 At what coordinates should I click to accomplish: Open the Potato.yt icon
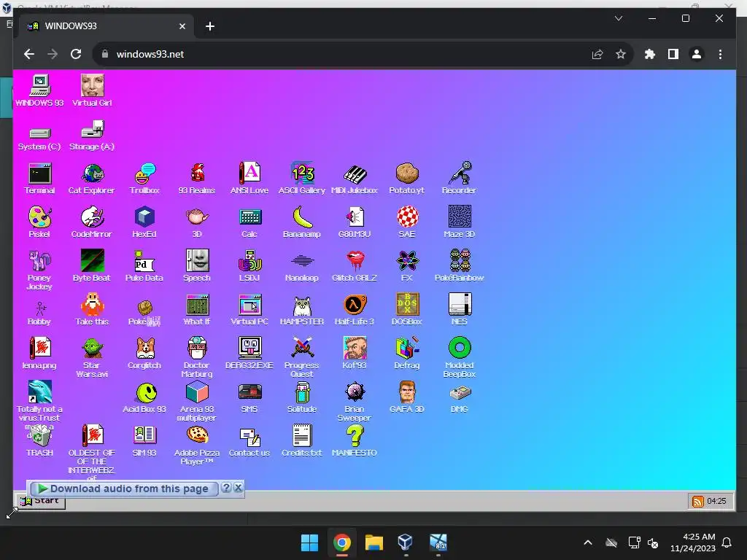coord(407,179)
